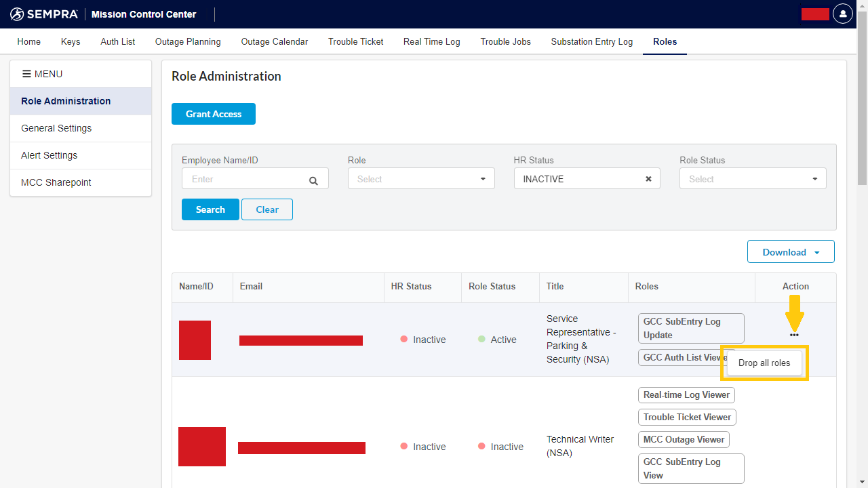
Task: Click the vertical page scrollbar
Action: point(862,102)
